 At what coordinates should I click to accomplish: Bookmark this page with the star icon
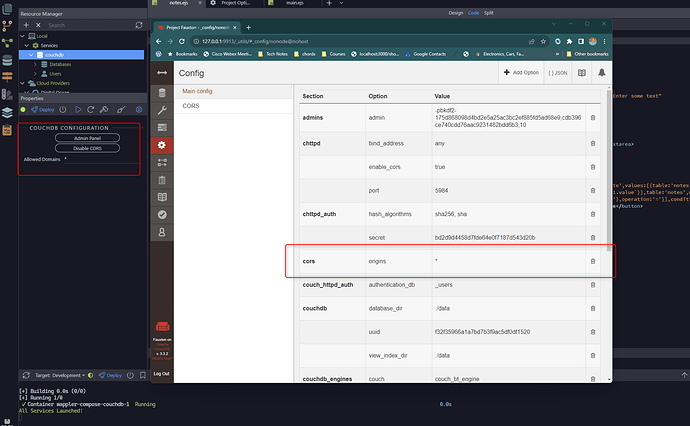click(x=543, y=41)
